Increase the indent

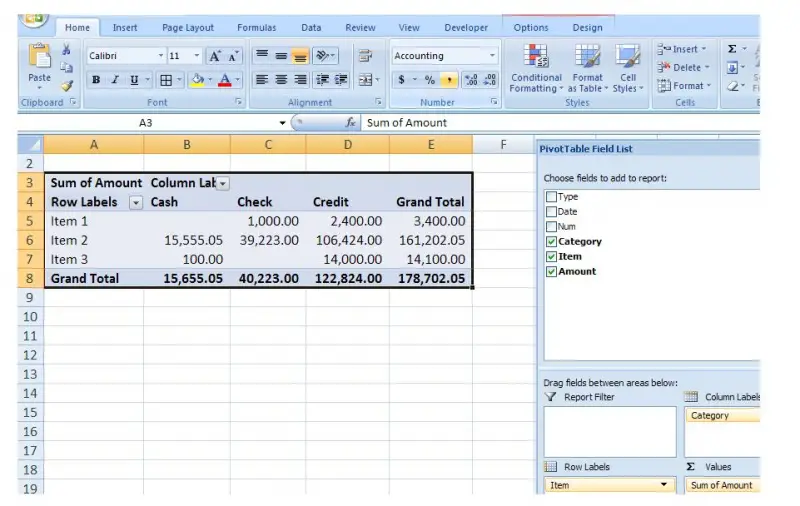point(340,80)
